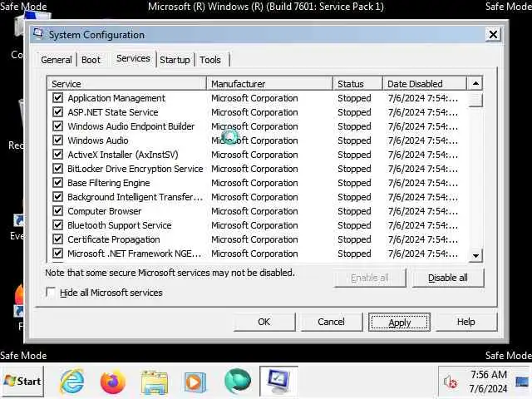
Task: Sort by Manufacturer column header
Action: (x=269, y=84)
